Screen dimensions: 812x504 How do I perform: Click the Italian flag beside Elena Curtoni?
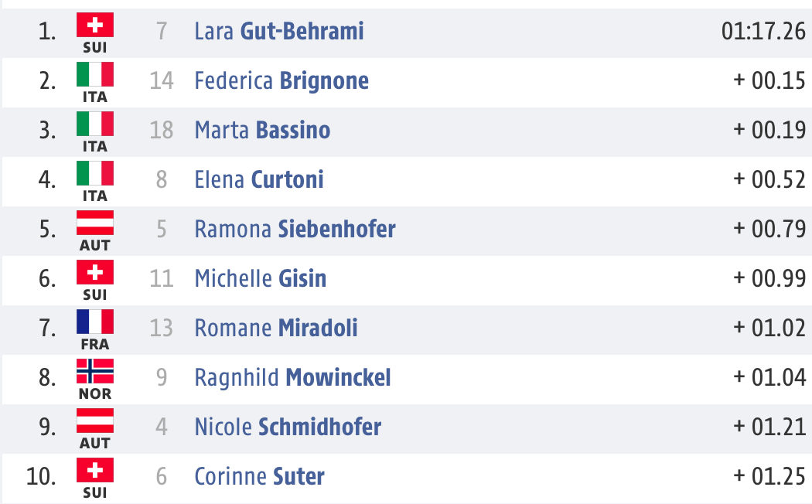point(95,173)
